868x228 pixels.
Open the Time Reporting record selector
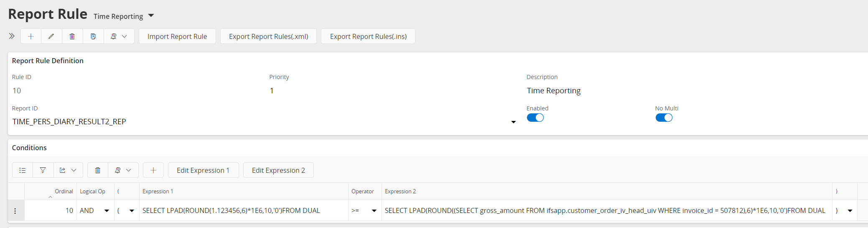pyautogui.click(x=151, y=16)
